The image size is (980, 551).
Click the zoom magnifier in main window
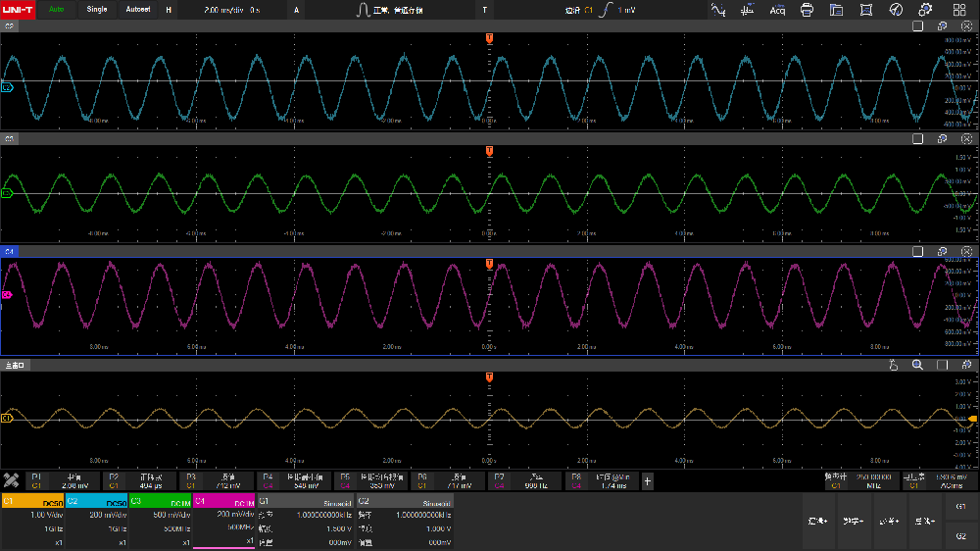pyautogui.click(x=917, y=365)
